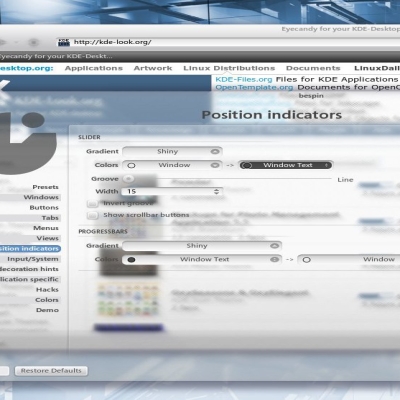Select the Menus category

point(46,228)
